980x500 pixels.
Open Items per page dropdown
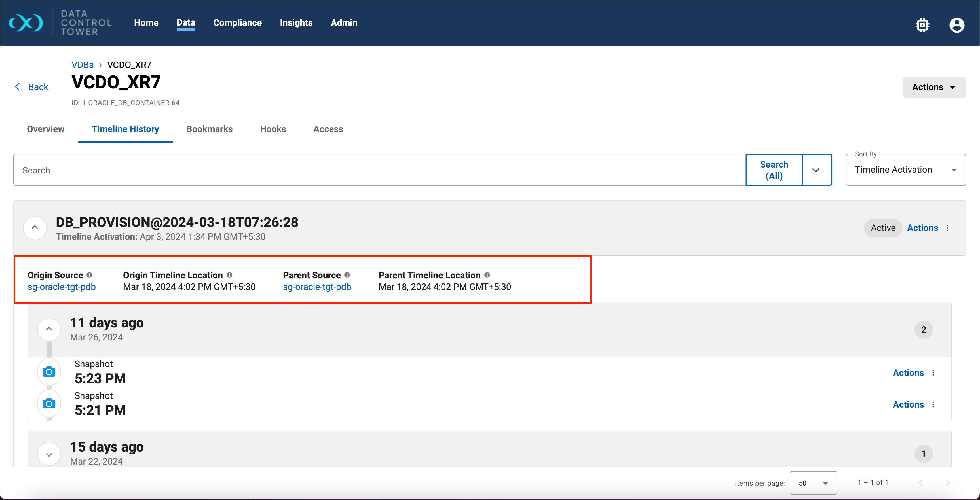813,483
